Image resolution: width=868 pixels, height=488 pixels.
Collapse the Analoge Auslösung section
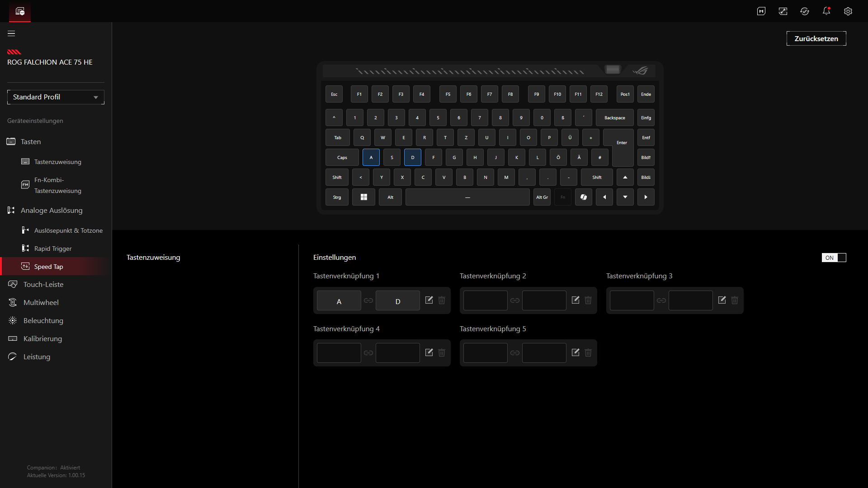pyautogui.click(x=52, y=211)
